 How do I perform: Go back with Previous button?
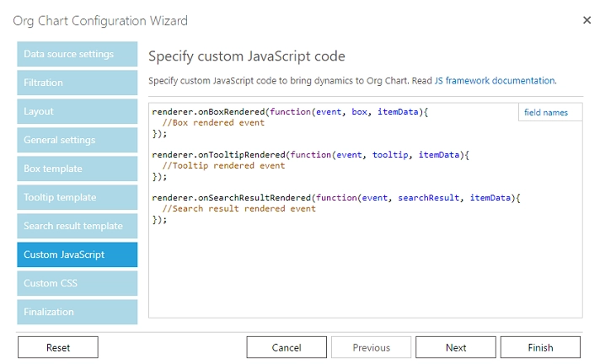pos(371,347)
